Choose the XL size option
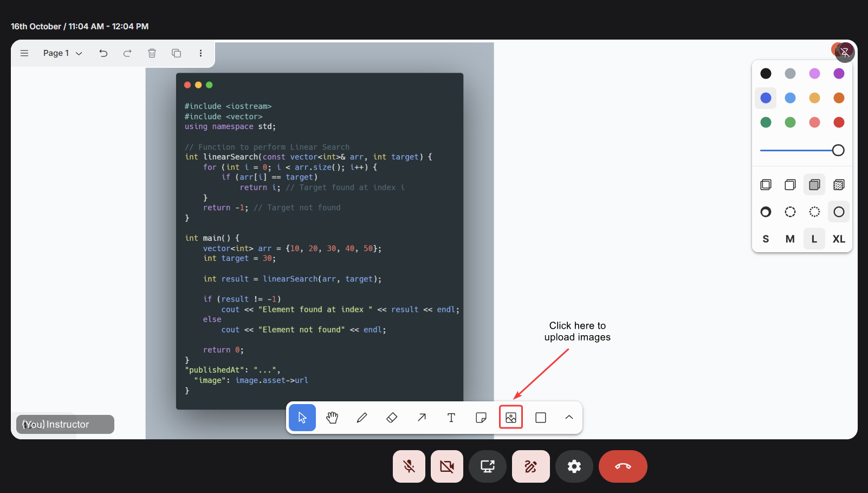This screenshot has width=868, height=493. [839, 239]
